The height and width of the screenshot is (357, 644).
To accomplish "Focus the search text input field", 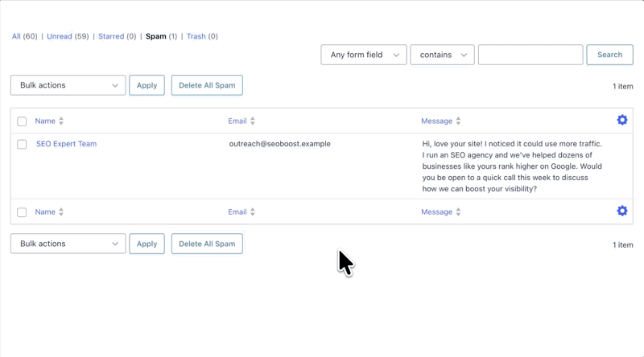I will click(x=530, y=55).
